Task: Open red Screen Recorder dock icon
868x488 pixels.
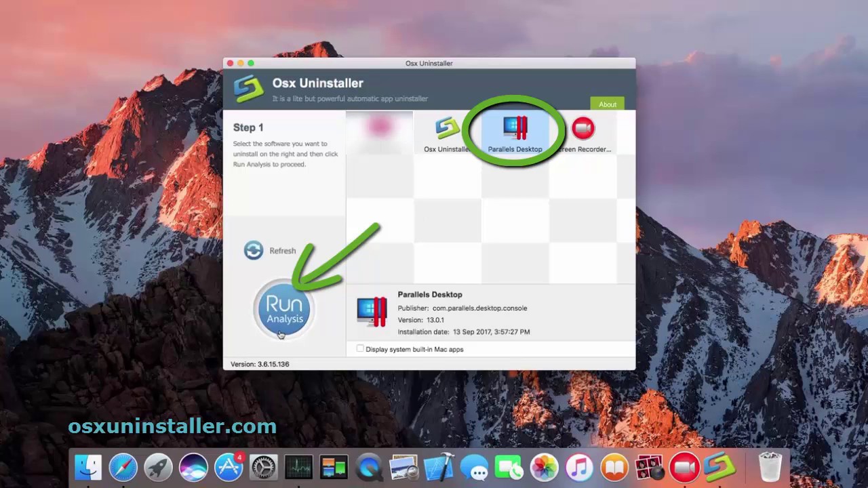Action: 684,467
